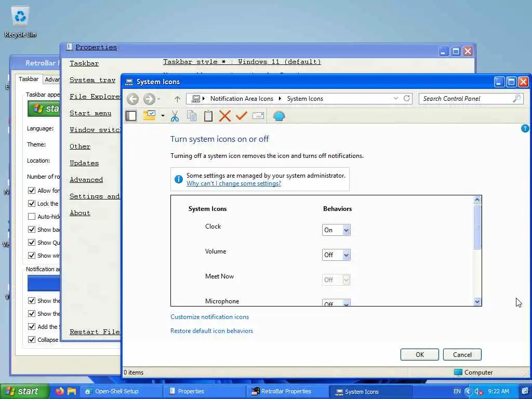Viewport: 532px width, 399px height.
Task: Open 'Why can't I change some settings?' link
Action: click(x=234, y=183)
